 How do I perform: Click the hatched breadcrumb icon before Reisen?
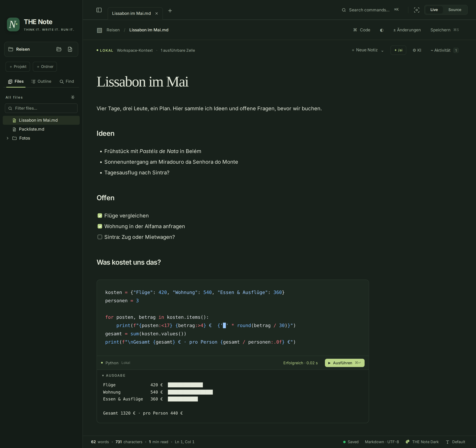click(x=100, y=30)
